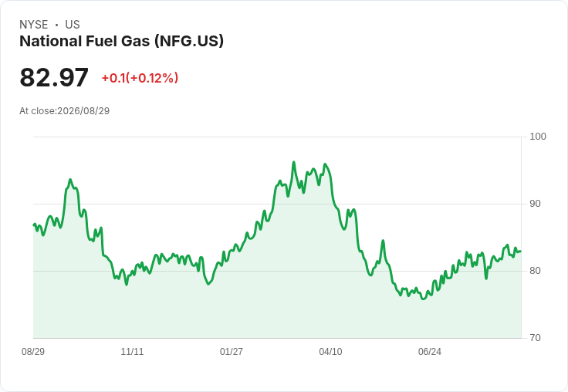Click the At close:2026/08/29 date text
Viewport: 568px width, 392px height.
[x=65, y=111]
